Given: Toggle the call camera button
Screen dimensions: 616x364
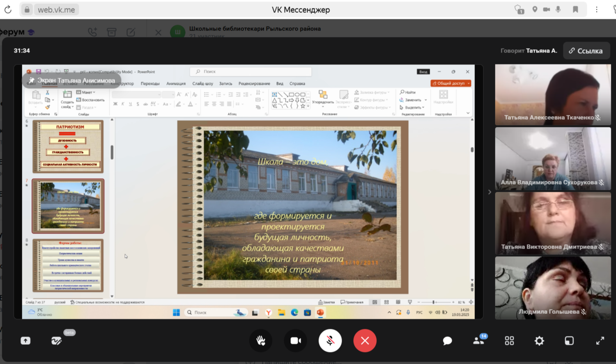Looking at the screenshot, I should (296, 341).
